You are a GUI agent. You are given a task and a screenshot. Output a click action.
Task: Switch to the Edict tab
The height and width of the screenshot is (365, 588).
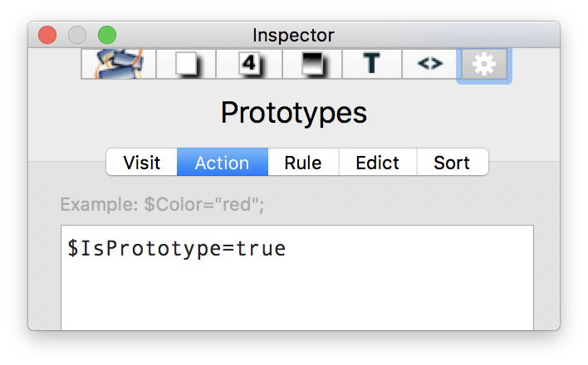(x=378, y=163)
